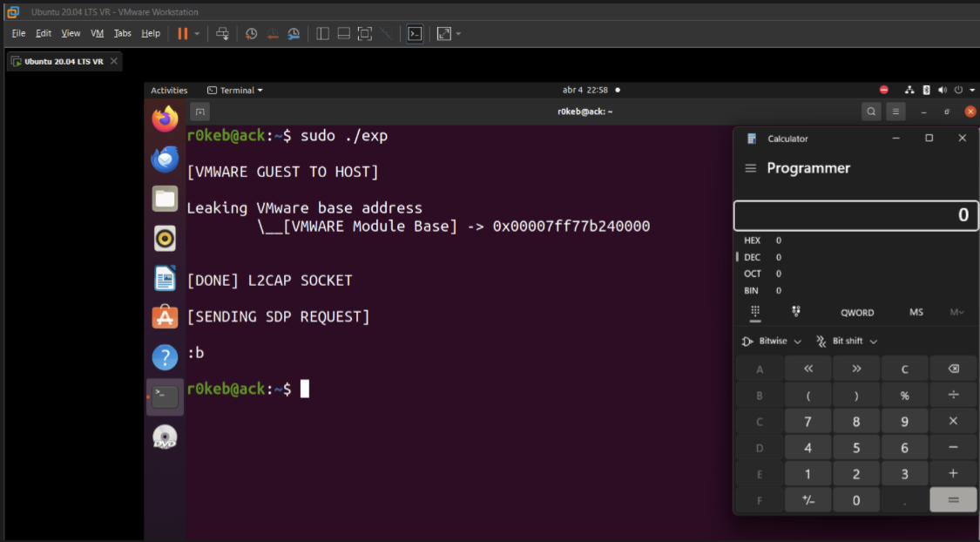This screenshot has height=542, width=980.
Task: Expand the Bitwise operations dropdown
Action: click(x=772, y=342)
